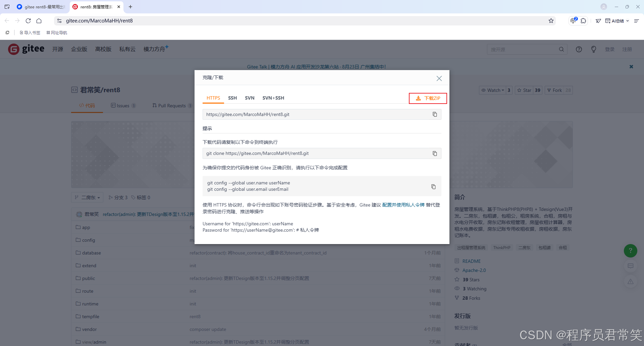Open the Apache-2.0 license link
The height and width of the screenshot is (346, 644).
point(474,270)
